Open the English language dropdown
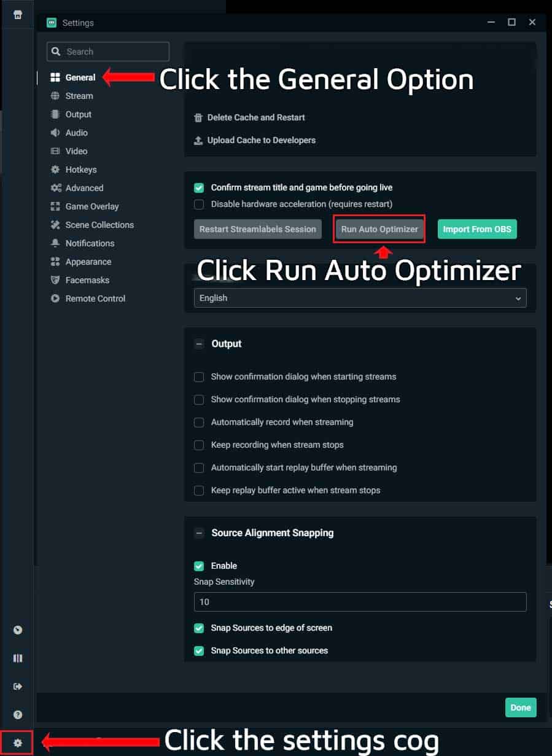This screenshot has width=552, height=756. click(360, 298)
